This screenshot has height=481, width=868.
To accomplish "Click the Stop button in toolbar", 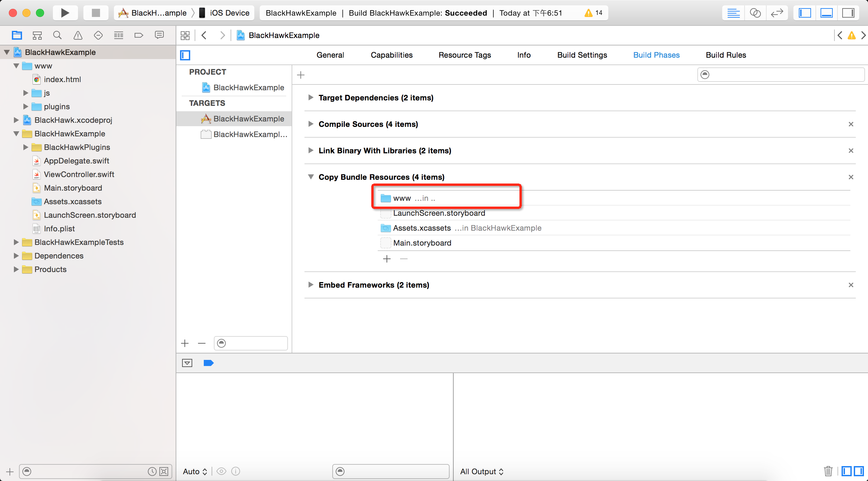I will 96,13.
